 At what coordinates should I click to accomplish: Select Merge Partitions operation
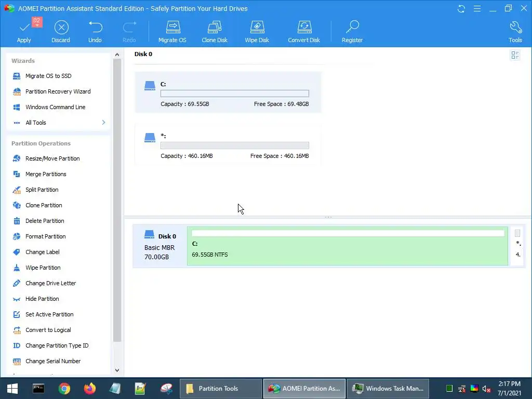pos(46,174)
